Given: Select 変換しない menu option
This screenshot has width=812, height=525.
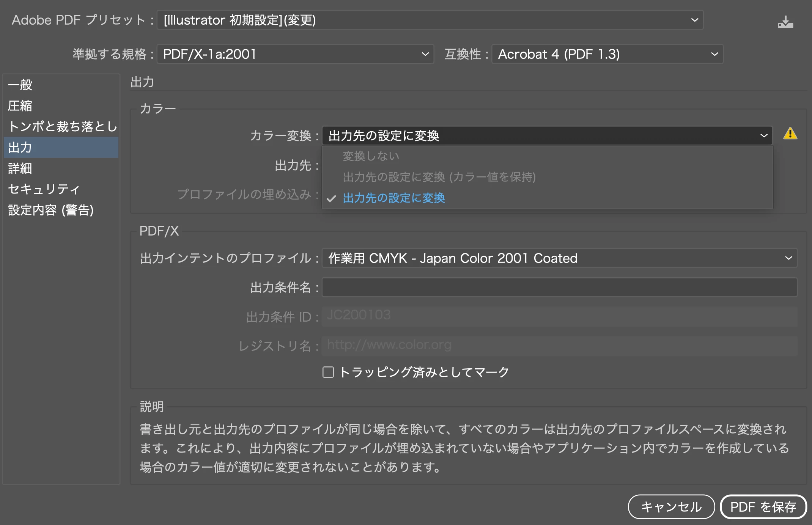Looking at the screenshot, I should pos(371,156).
